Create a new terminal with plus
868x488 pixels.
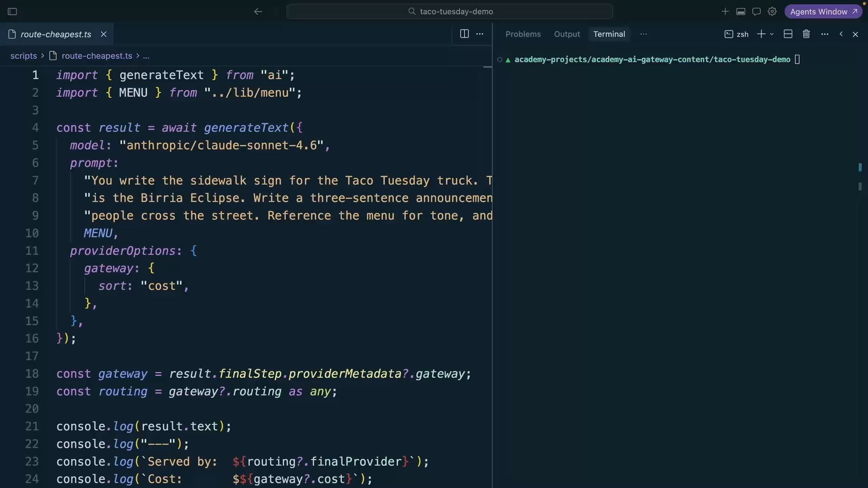click(x=761, y=34)
